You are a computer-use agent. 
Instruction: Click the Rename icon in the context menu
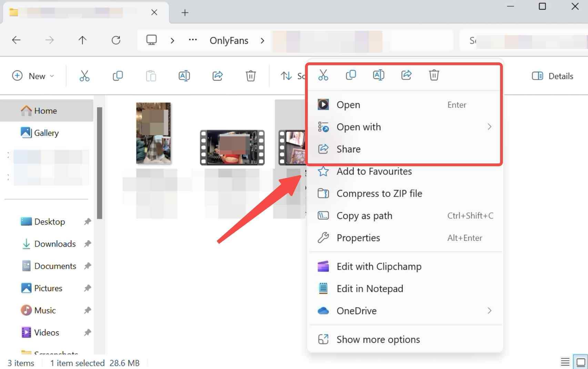coord(378,75)
